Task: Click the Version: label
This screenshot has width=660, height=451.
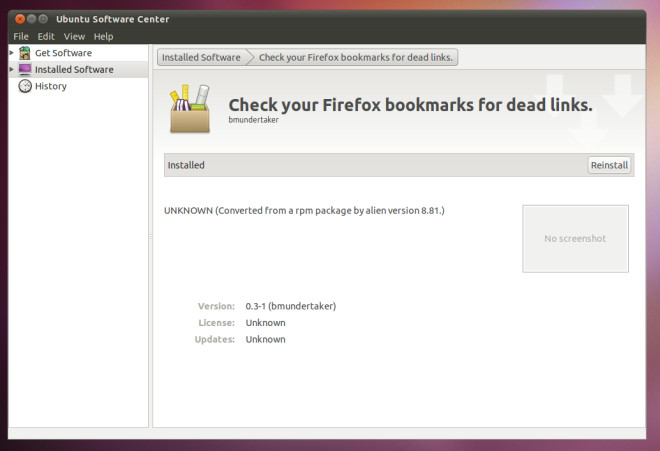Action: coord(216,306)
